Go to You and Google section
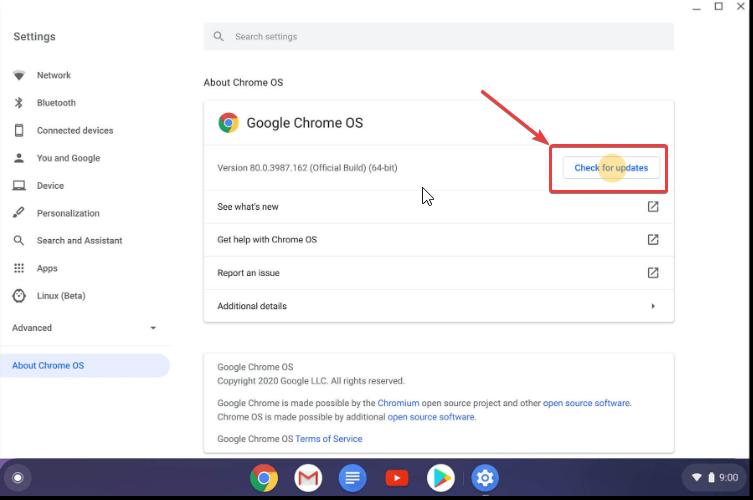The height and width of the screenshot is (500, 753). pos(68,158)
